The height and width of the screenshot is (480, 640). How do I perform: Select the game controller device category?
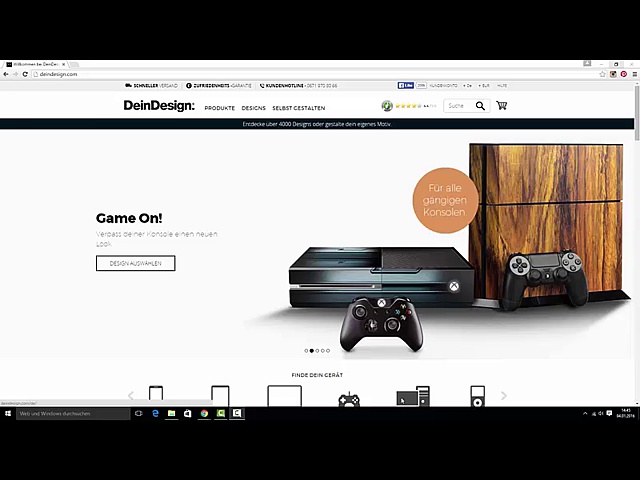[348, 398]
